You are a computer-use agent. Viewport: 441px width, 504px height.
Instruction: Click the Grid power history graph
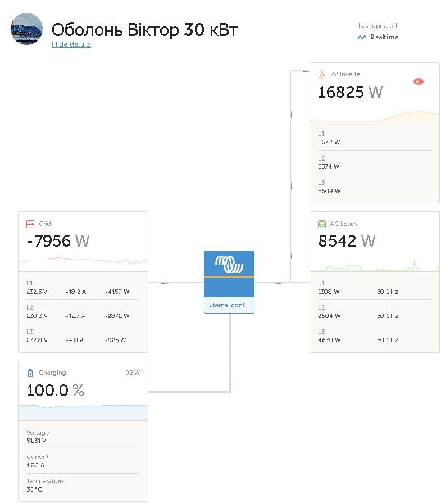[83, 261]
